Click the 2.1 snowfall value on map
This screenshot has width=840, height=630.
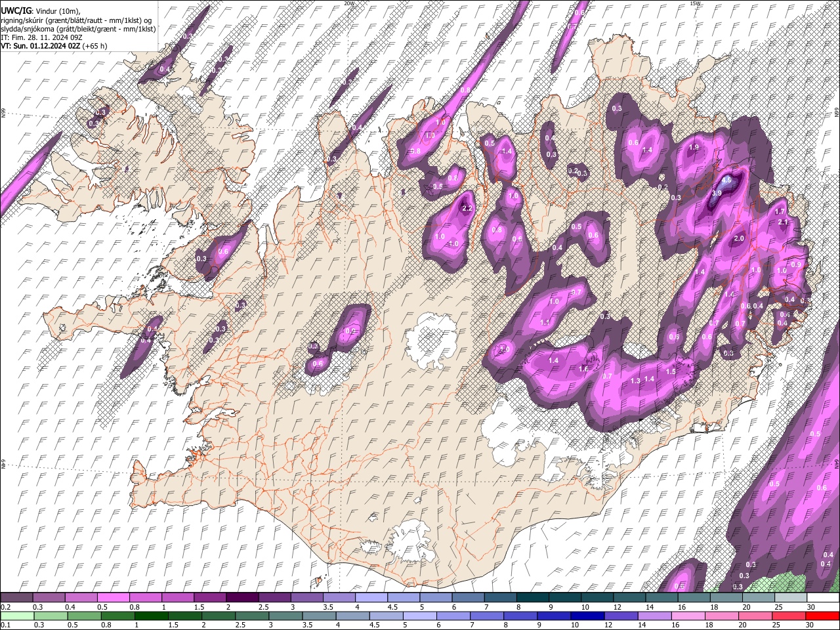pos(782,222)
